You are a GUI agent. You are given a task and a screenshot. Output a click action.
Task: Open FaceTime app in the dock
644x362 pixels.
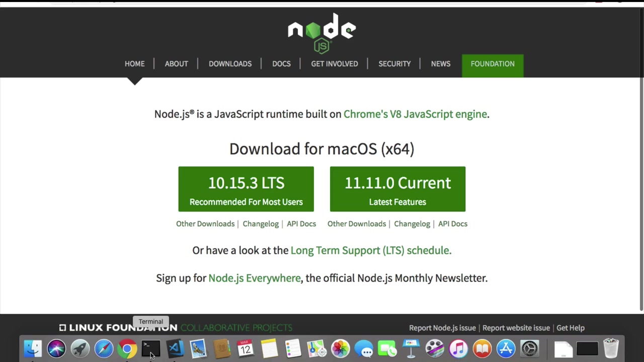(x=387, y=348)
